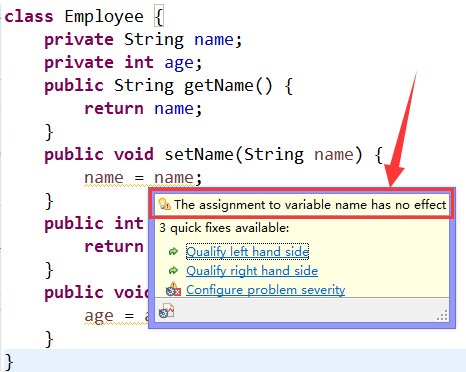Viewport: 466px width, 372px height.
Task: Click the resize grip at the tooltip corner
Action: click(x=443, y=315)
